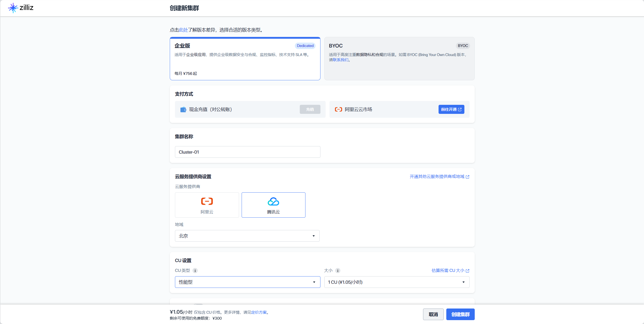Click the 创建集群 button
The image size is (644, 324).
click(461, 314)
